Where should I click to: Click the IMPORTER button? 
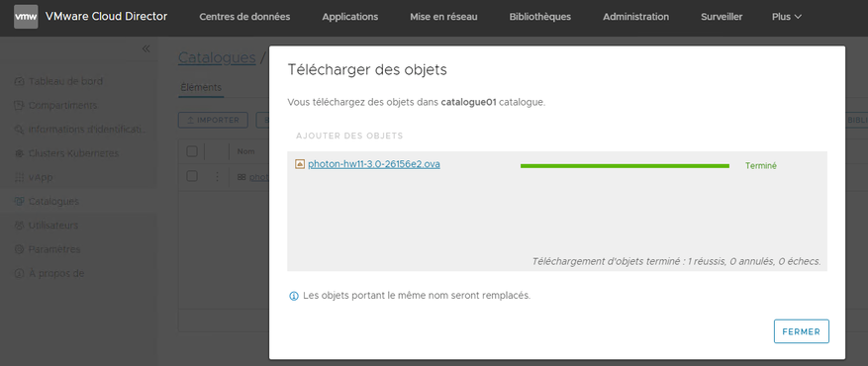coord(213,120)
